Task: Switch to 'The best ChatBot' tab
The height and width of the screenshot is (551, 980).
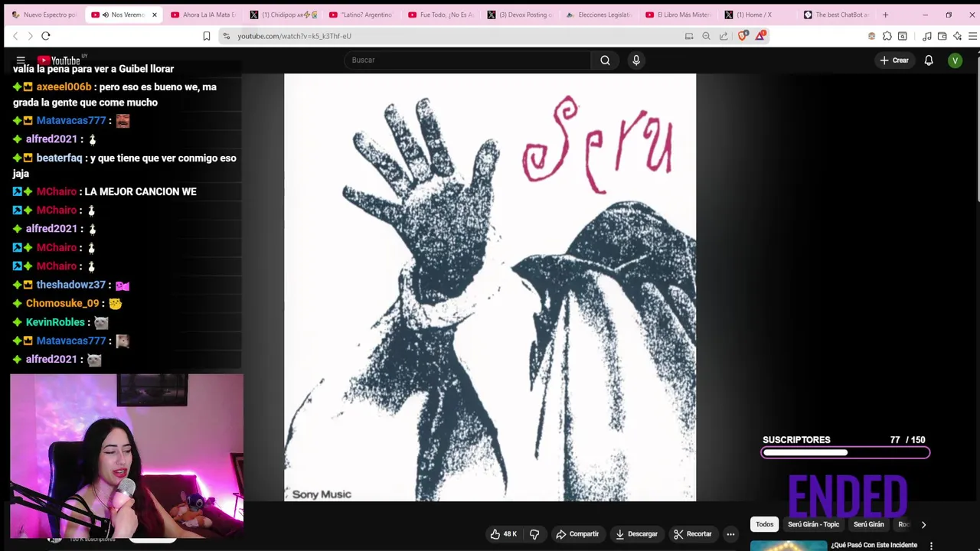Action: (x=837, y=15)
